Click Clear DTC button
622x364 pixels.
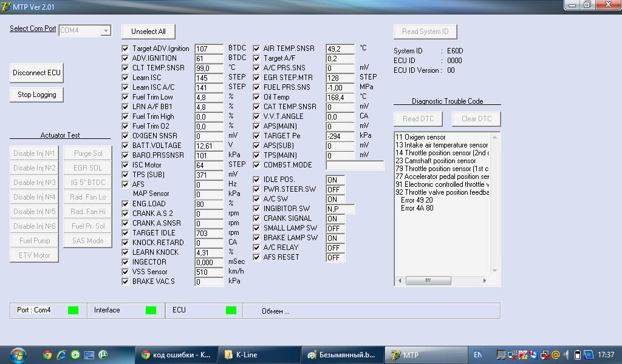click(476, 119)
